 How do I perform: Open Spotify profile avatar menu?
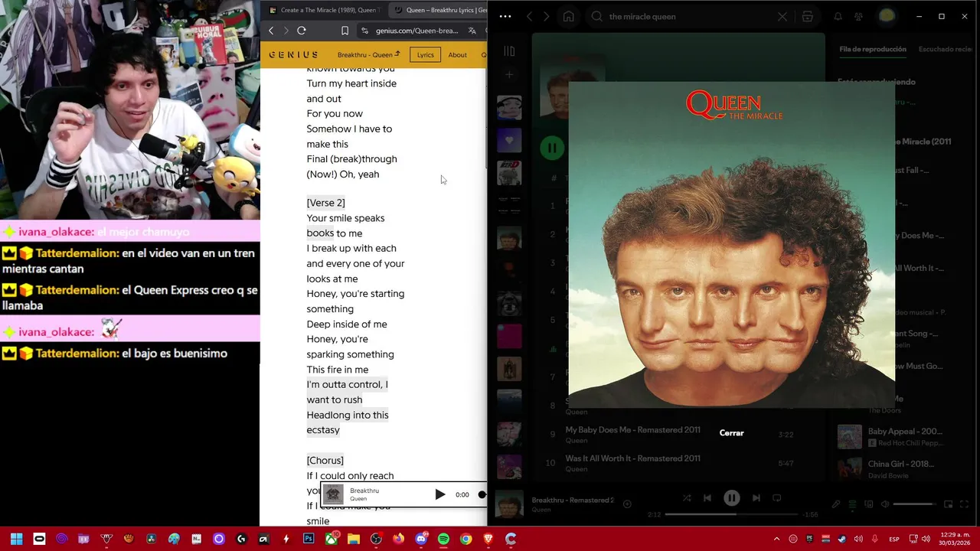pyautogui.click(x=887, y=16)
